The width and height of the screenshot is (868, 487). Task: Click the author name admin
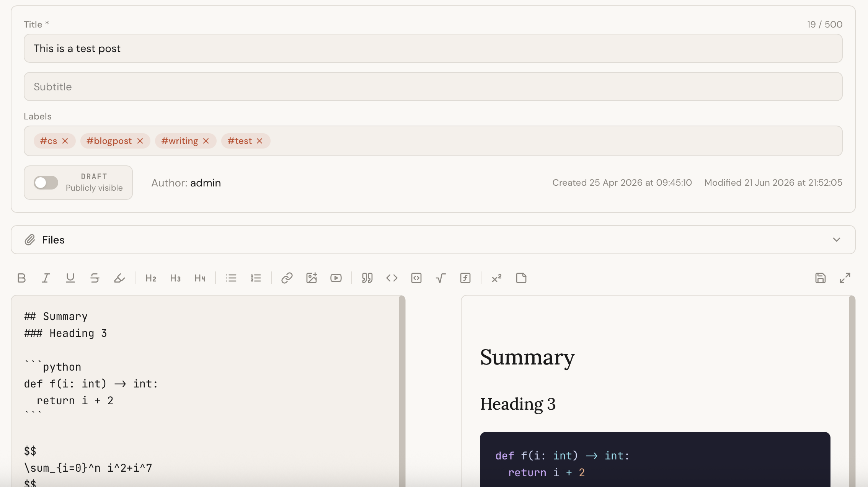206,183
